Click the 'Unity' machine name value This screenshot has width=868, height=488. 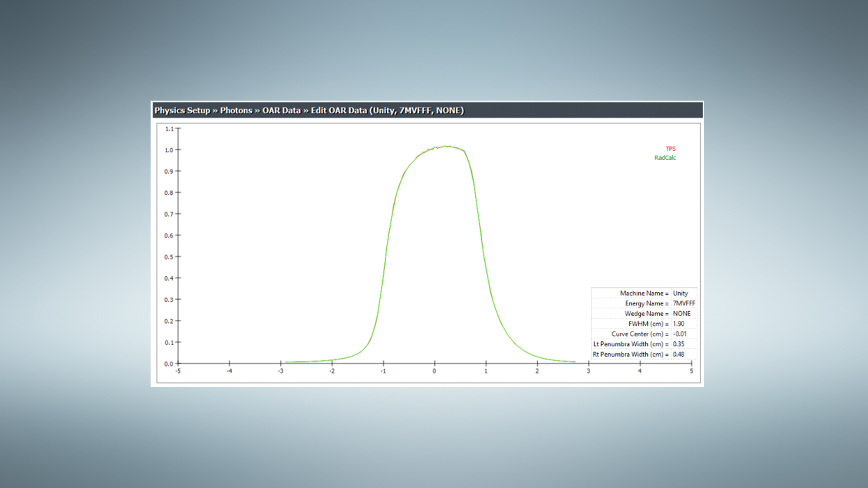click(x=681, y=294)
